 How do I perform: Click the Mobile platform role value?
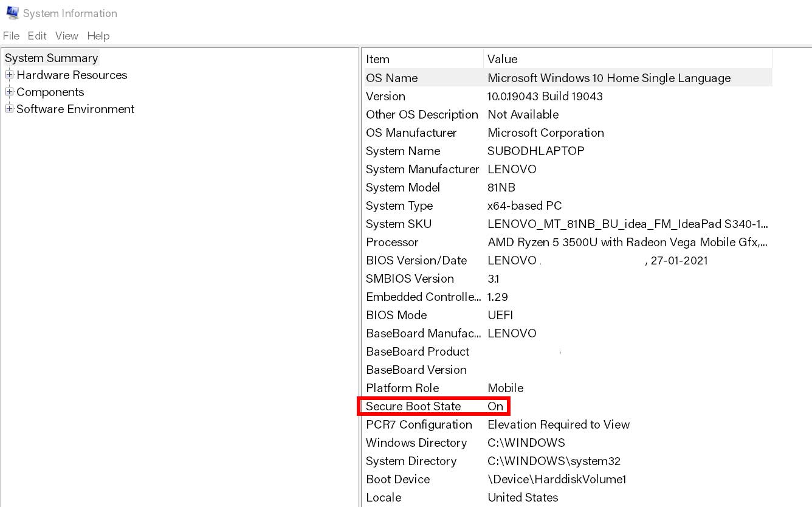pos(505,388)
